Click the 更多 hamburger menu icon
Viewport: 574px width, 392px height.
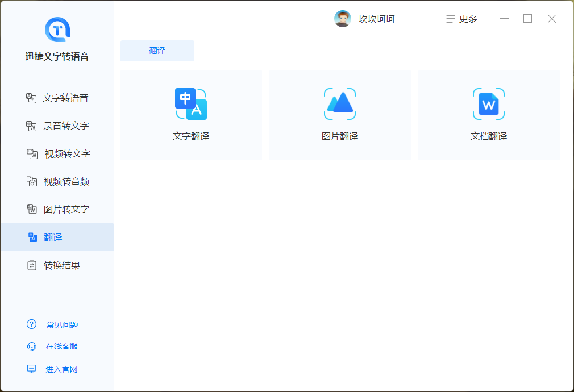[450, 19]
